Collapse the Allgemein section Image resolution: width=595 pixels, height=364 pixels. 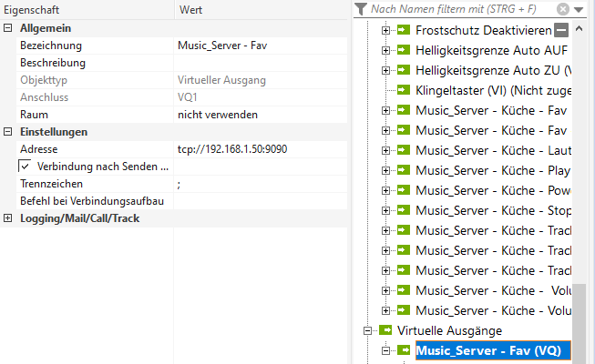[8, 28]
